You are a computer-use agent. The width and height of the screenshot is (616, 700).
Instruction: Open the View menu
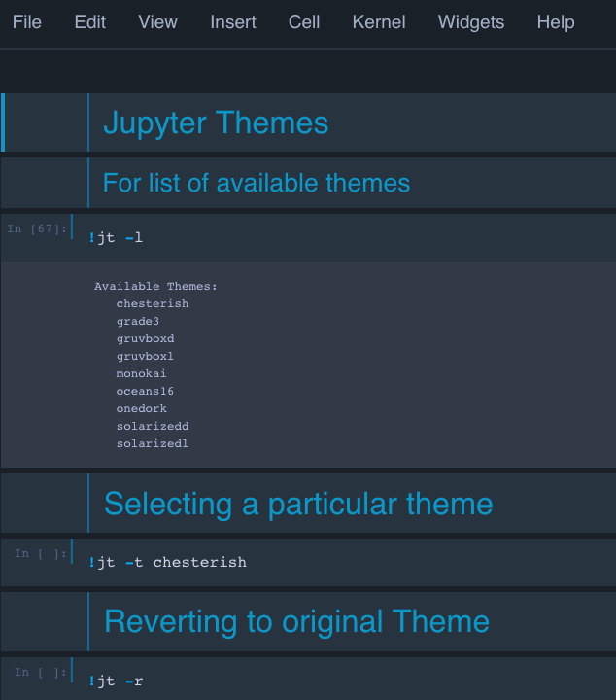(x=158, y=21)
